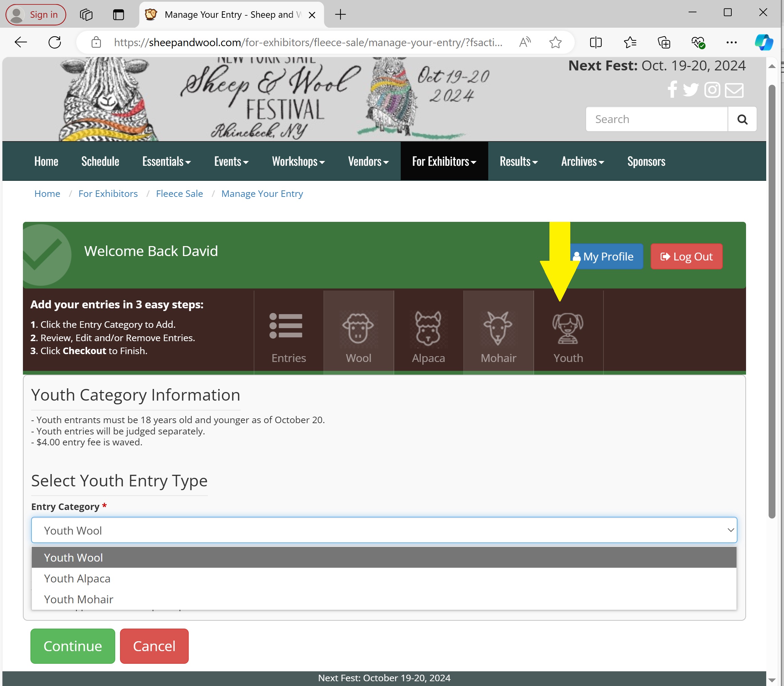Expand the Events menu
This screenshot has height=686, width=784.
[231, 161]
